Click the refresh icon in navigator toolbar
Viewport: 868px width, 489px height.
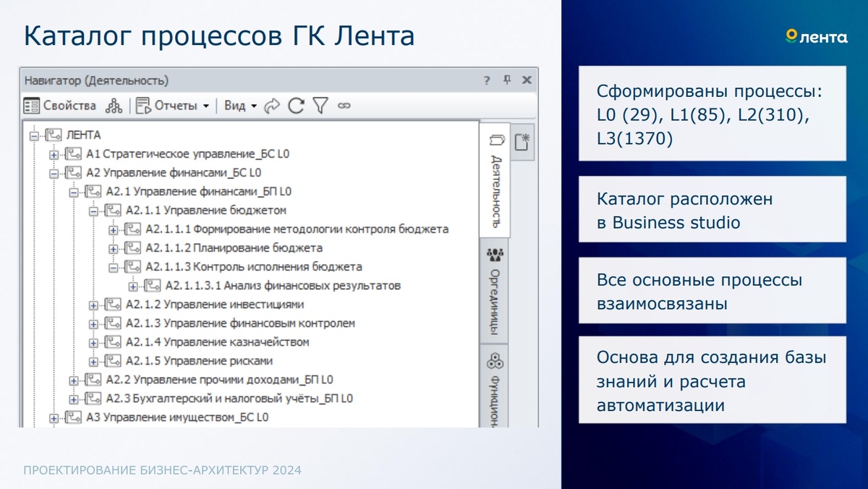[x=296, y=106]
